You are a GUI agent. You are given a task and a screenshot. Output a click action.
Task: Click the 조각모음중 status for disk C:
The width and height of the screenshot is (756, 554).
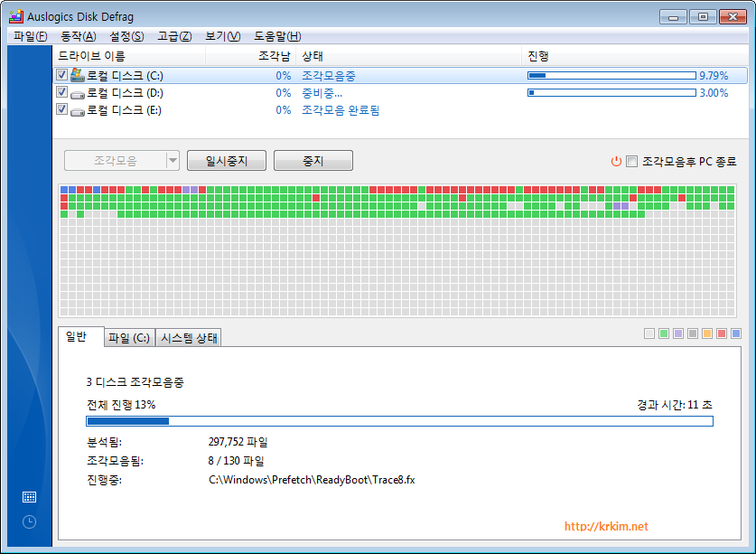(x=329, y=76)
